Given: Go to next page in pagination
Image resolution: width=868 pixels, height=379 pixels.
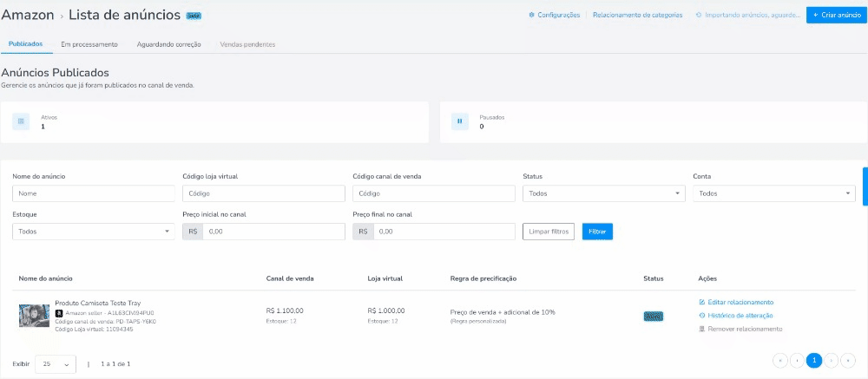Looking at the screenshot, I should click(831, 361).
